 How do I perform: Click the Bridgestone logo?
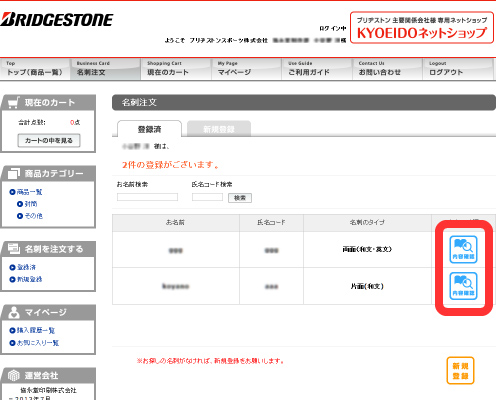point(57,20)
